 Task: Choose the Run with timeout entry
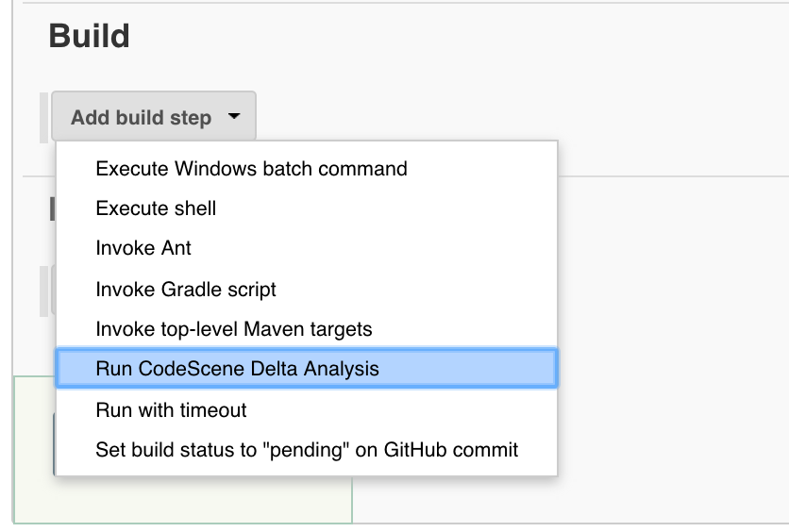[x=171, y=409]
